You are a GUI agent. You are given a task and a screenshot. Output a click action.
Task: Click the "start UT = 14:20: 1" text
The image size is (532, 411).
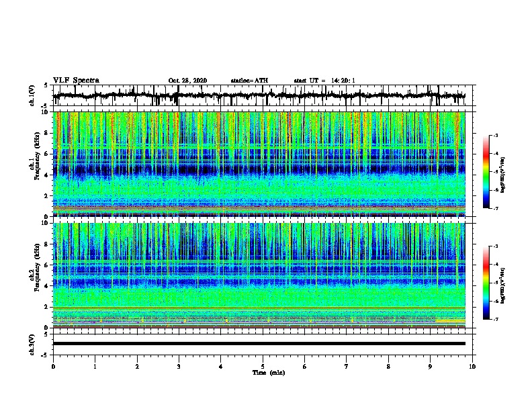(x=324, y=81)
